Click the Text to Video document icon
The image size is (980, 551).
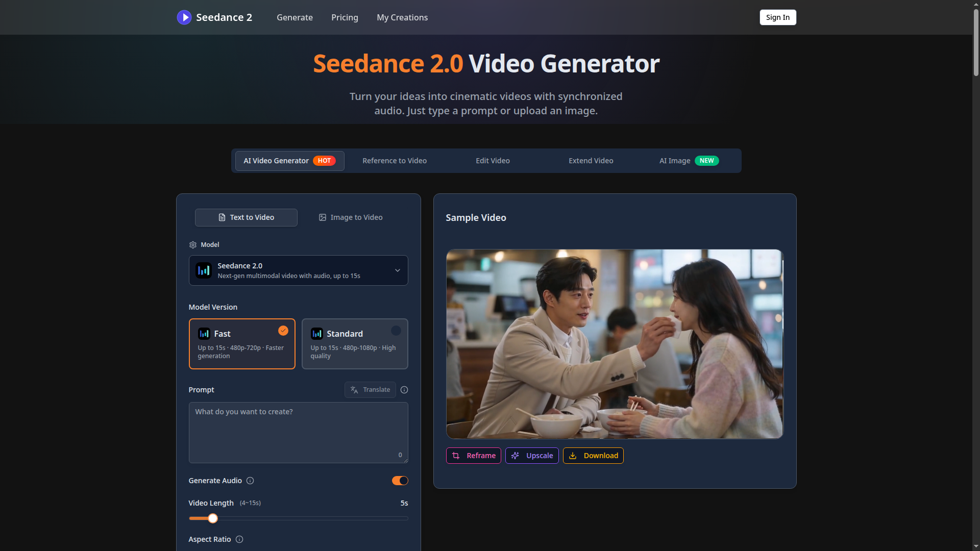(x=221, y=217)
